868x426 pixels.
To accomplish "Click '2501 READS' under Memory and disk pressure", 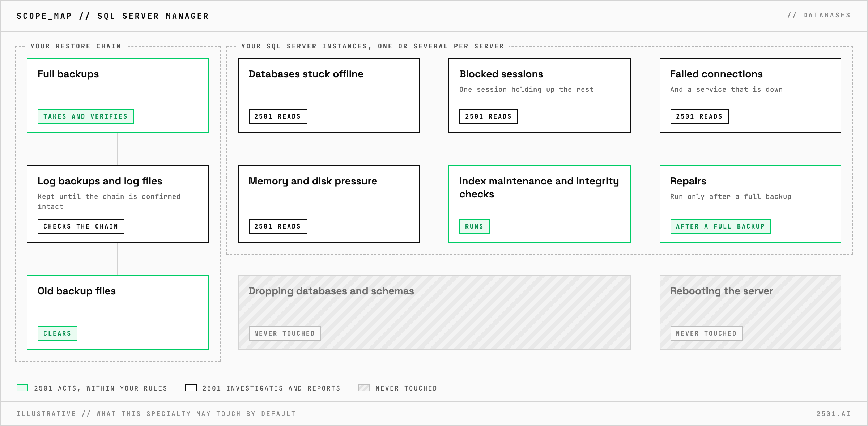I will pyautogui.click(x=278, y=226).
